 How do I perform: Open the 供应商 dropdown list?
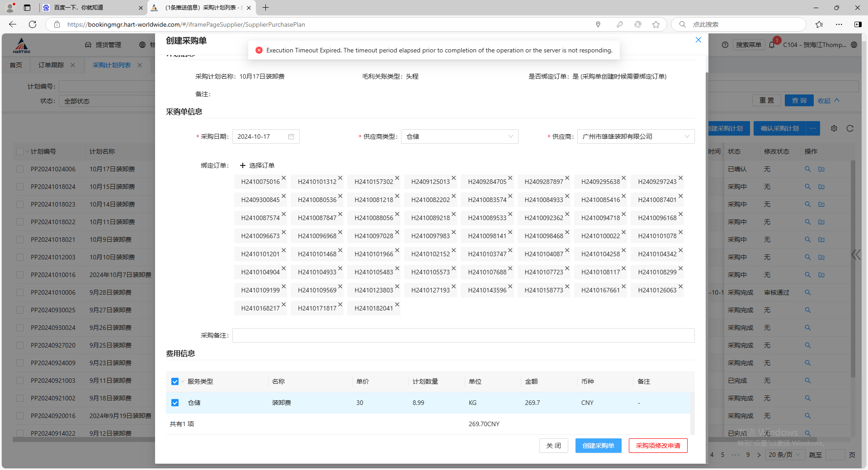point(636,136)
